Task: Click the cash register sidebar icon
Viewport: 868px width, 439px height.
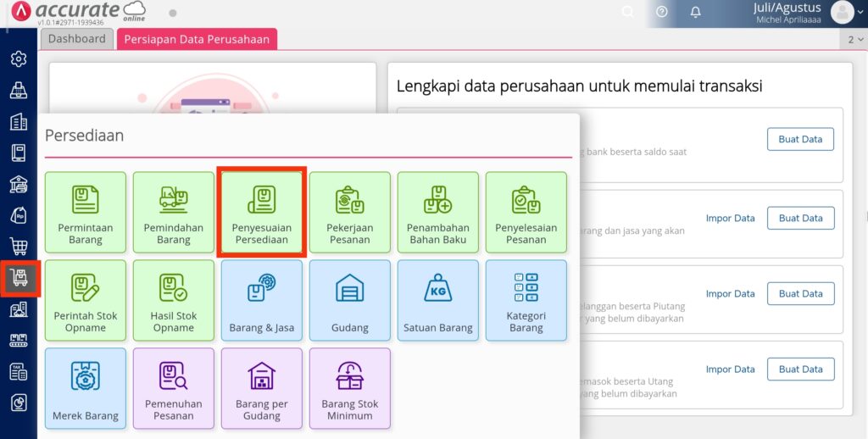Action: 19,90
